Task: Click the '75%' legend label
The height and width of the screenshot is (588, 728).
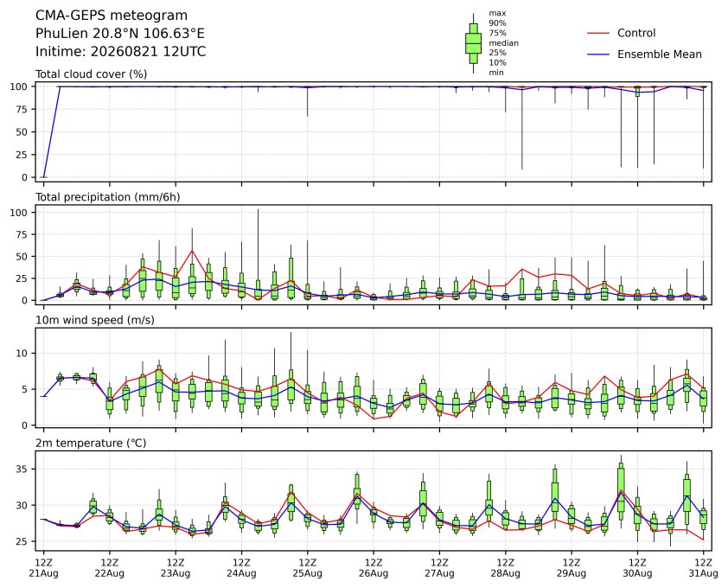Action: click(497, 33)
